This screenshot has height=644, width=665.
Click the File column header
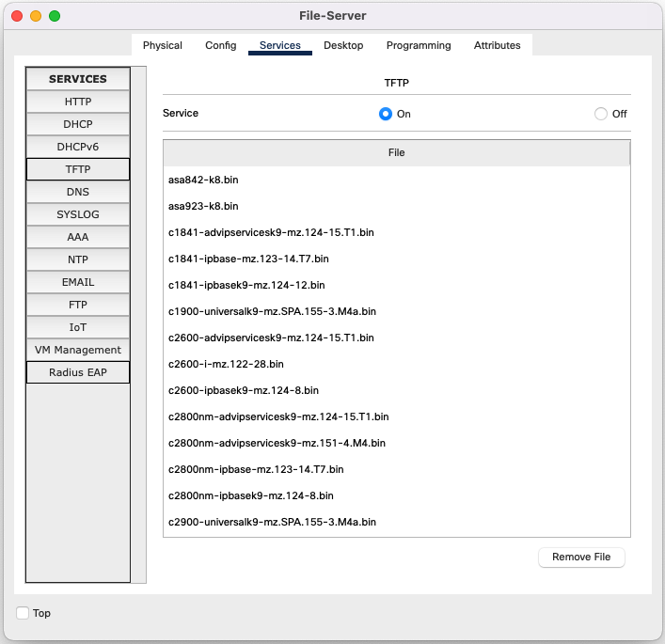pos(396,152)
